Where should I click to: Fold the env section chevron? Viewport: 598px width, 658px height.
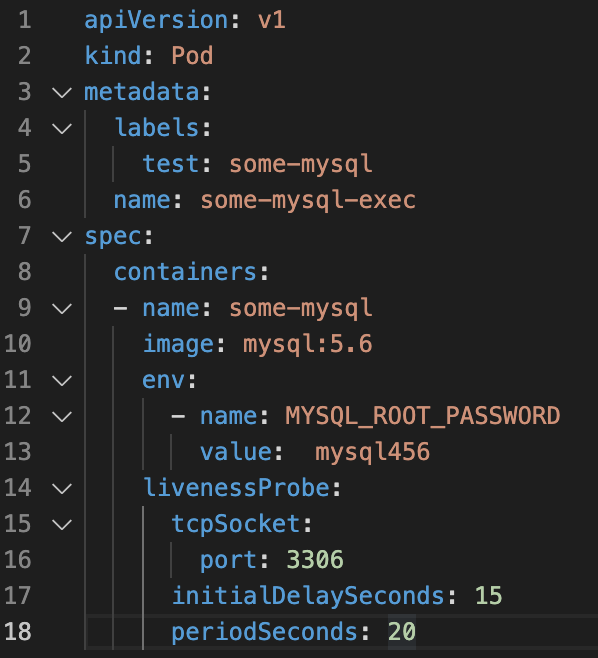tap(62, 381)
